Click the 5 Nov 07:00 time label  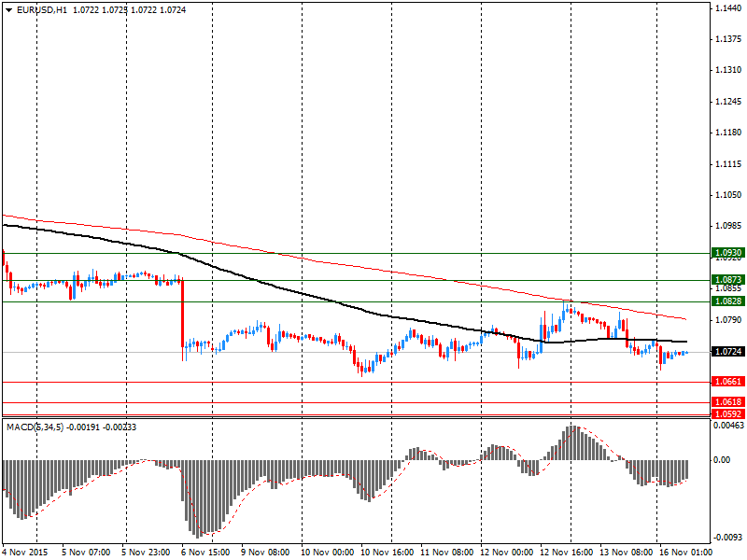click(86, 553)
